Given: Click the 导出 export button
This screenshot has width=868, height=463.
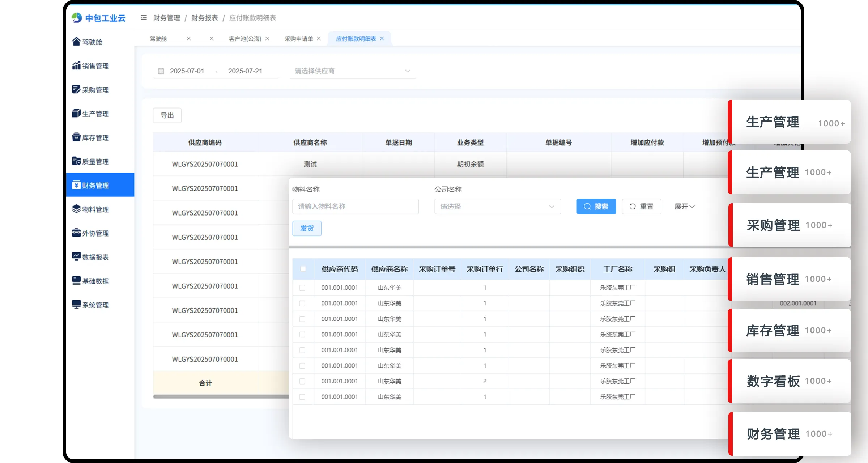Looking at the screenshot, I should tap(167, 115).
